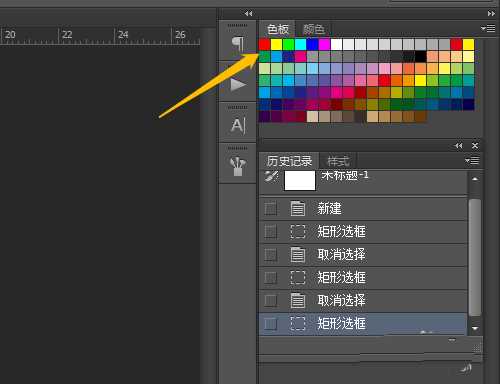
Task: Open the Paragraph panel icon
Action: tap(238, 43)
